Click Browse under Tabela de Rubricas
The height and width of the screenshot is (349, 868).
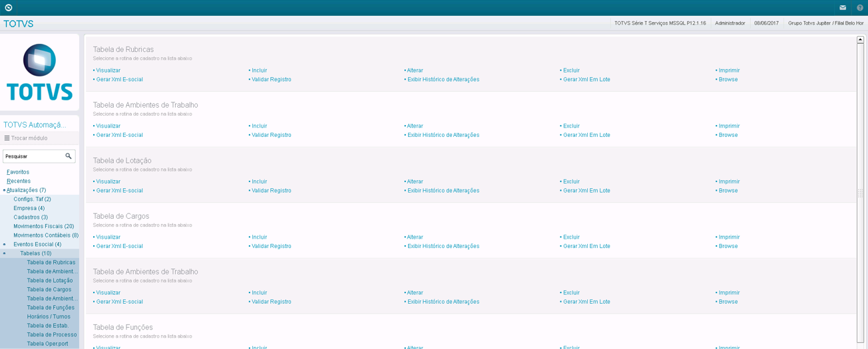click(x=727, y=79)
